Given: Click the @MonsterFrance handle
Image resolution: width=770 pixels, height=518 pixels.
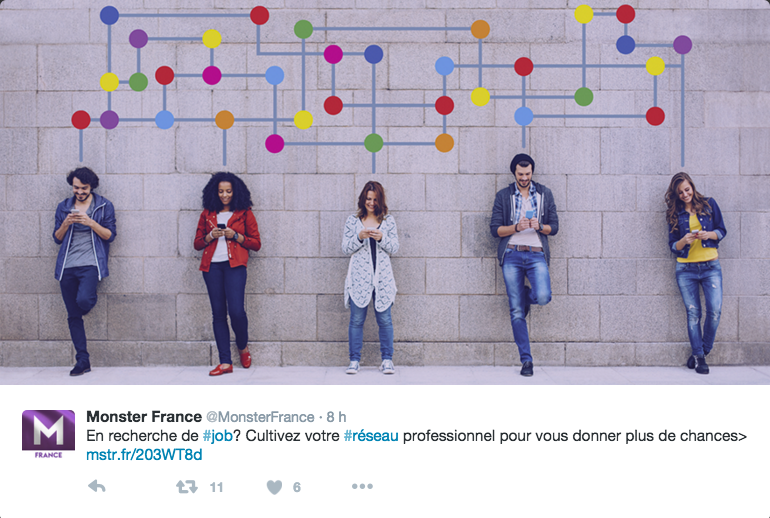Looking at the screenshot, I should pos(260,417).
